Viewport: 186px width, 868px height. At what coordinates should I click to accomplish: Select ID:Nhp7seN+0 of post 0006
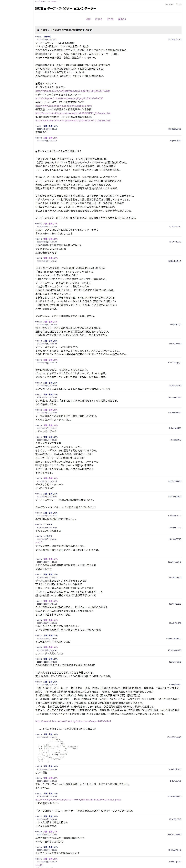point(175,261)
